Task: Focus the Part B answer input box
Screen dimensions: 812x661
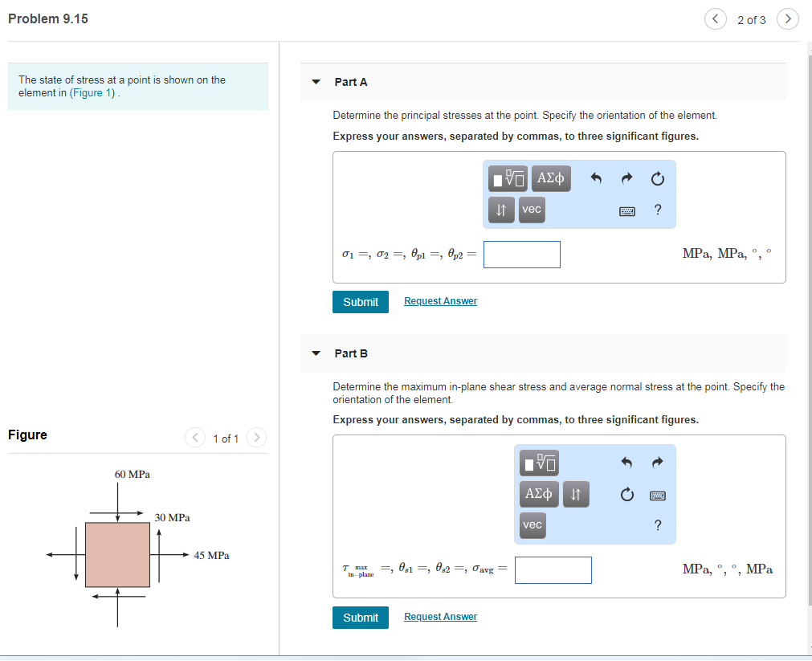Action: coord(553,569)
